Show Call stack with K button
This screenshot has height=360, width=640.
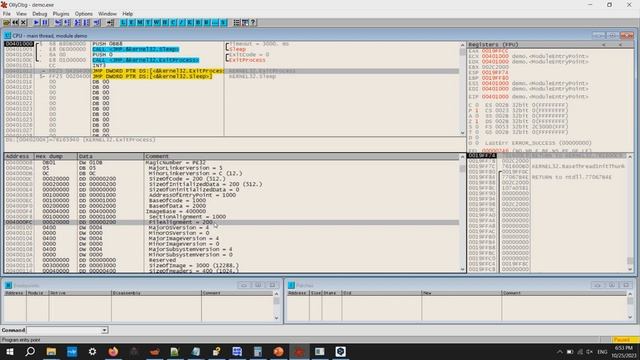pyautogui.click(x=190, y=22)
